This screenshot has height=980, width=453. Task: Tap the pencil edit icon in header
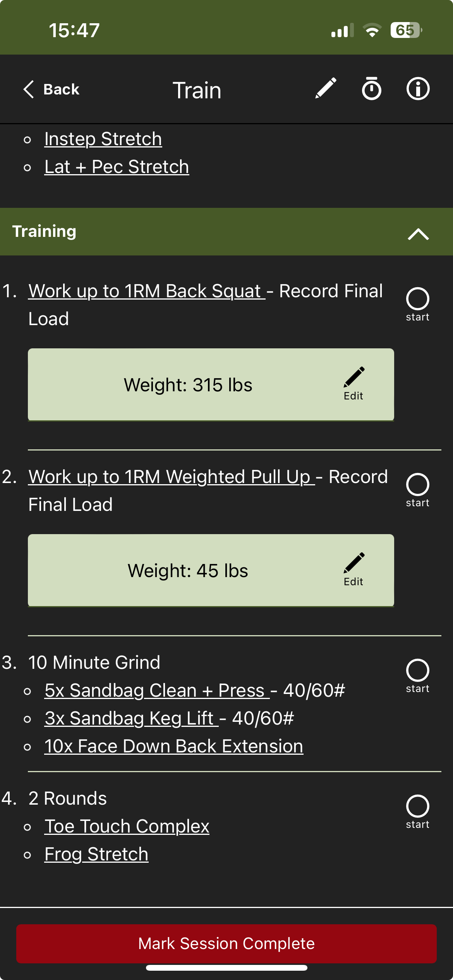tap(326, 89)
